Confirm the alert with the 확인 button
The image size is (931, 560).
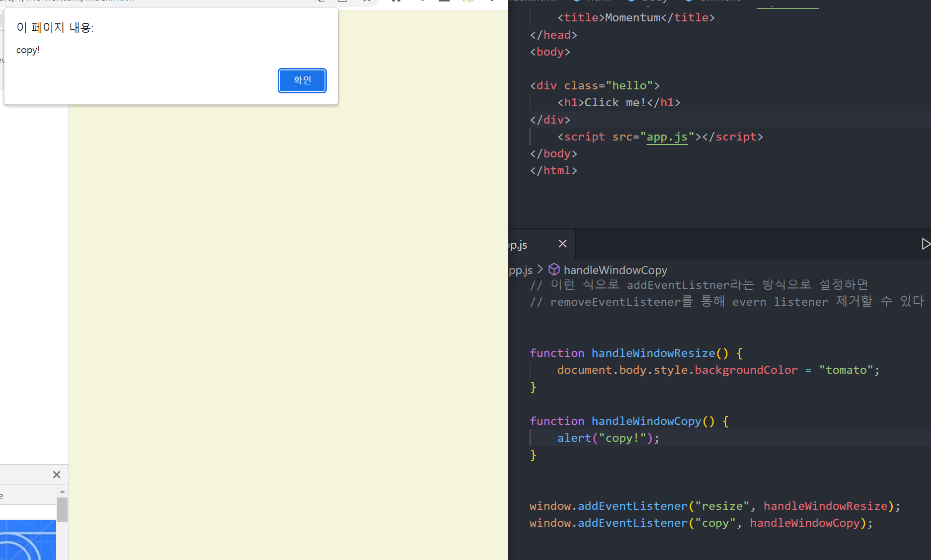[302, 80]
